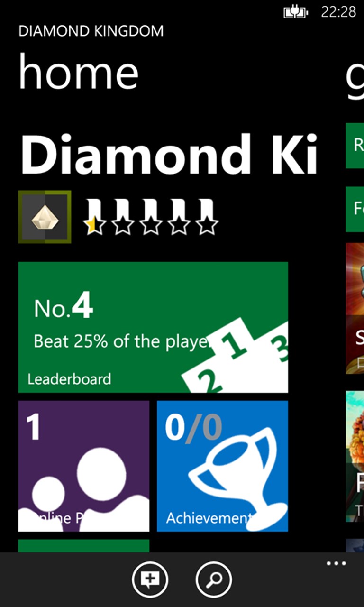
Task: Open the Leaderboard tile
Action: [x=153, y=327]
